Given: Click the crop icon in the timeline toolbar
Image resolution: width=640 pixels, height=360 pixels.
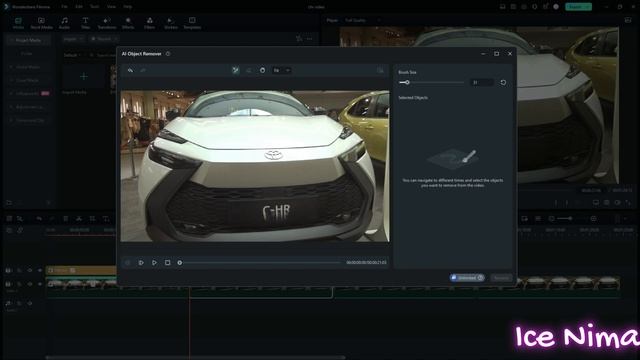Looking at the screenshot, I should click(x=92, y=219).
